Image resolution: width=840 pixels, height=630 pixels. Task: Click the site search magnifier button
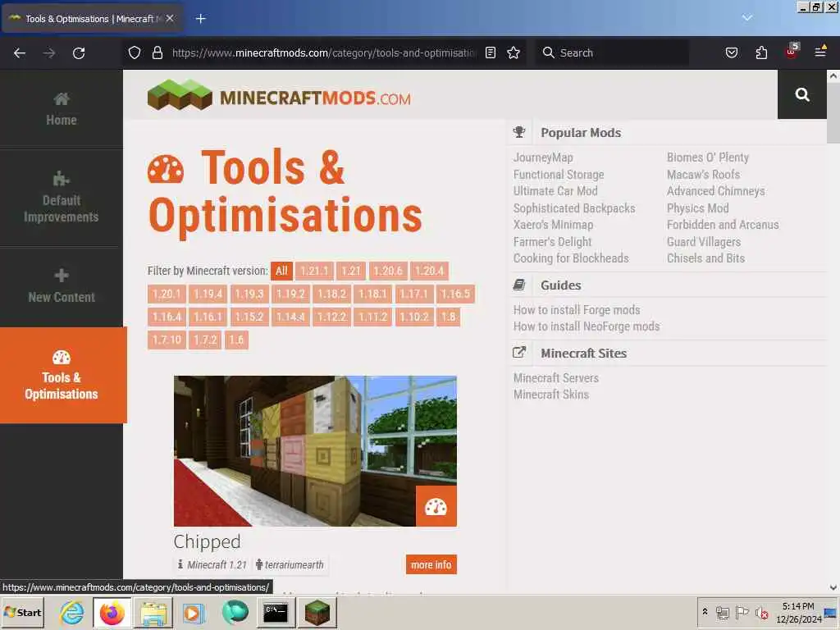[x=802, y=95]
